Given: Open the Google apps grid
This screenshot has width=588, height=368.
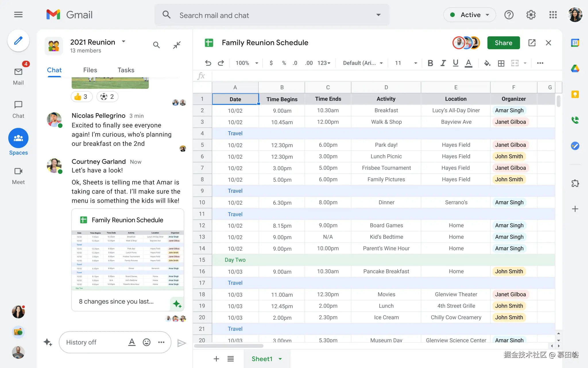Looking at the screenshot, I should (553, 15).
